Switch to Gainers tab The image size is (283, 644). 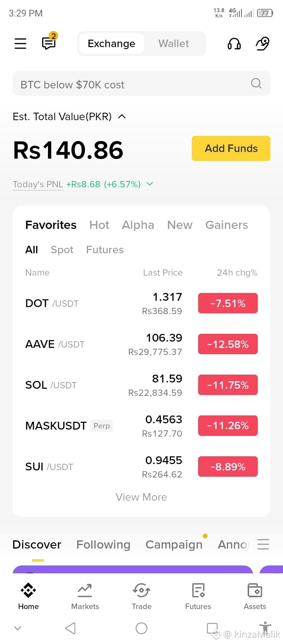click(x=227, y=225)
